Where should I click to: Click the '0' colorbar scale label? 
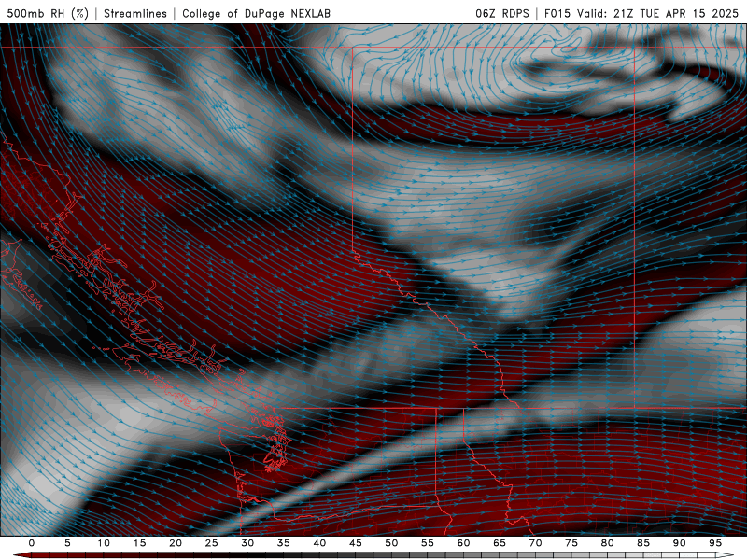[32, 543]
